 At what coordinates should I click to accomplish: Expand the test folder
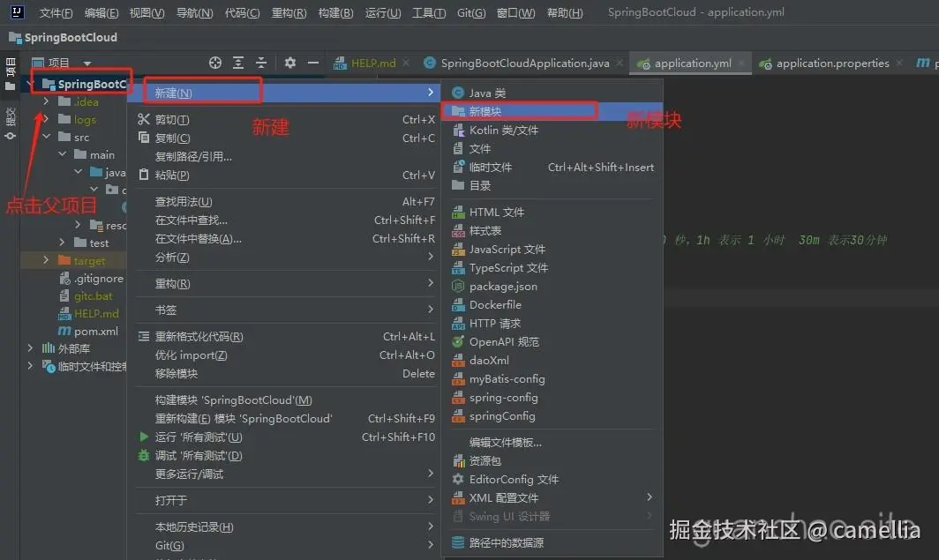(x=63, y=243)
